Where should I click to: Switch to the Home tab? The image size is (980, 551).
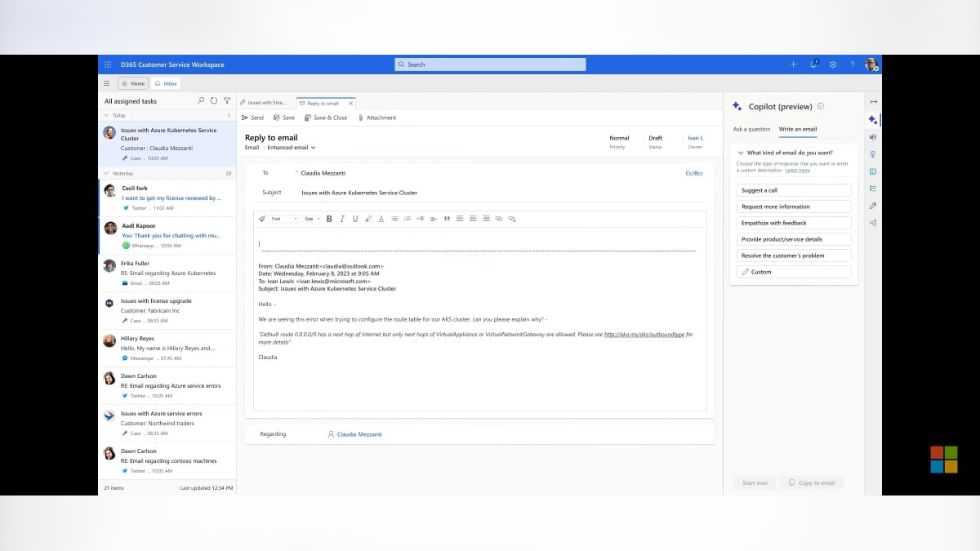tap(132, 83)
